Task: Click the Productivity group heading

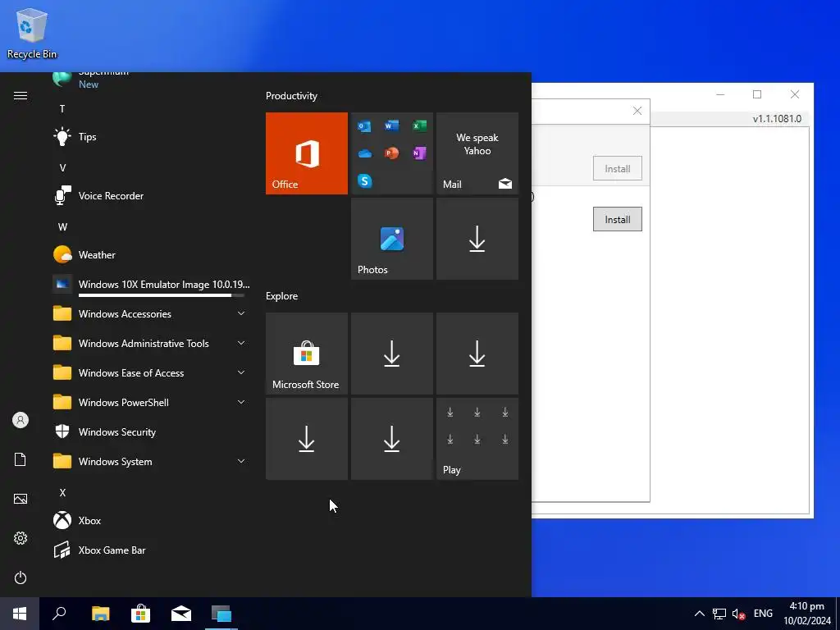Action: [291, 96]
